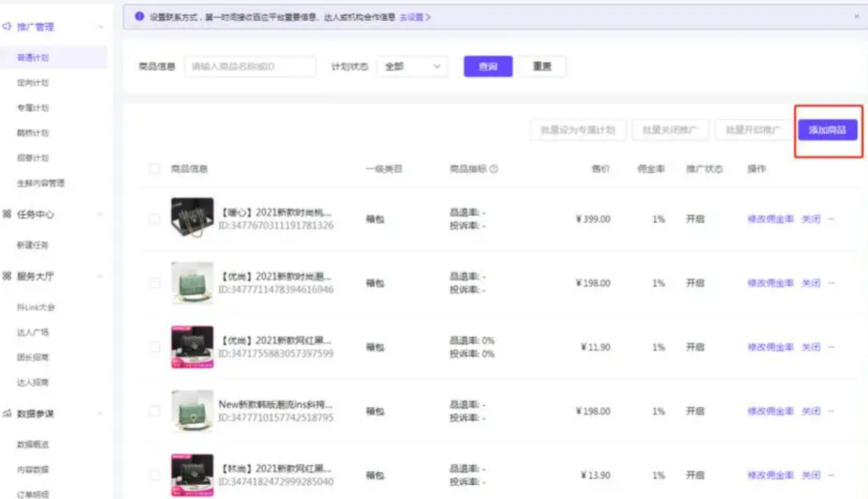Open 达人招商 in the sidebar
The width and height of the screenshot is (868, 499).
click(x=33, y=383)
